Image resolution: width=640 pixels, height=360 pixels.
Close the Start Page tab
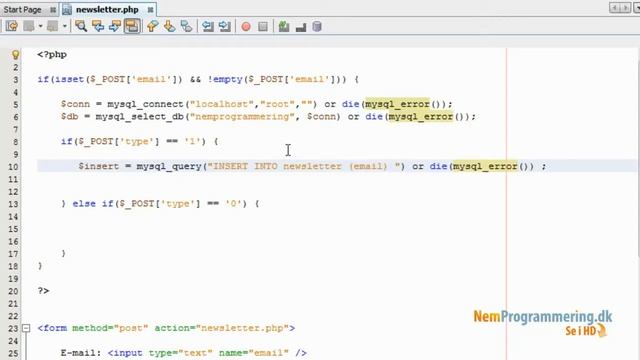tap(53, 9)
